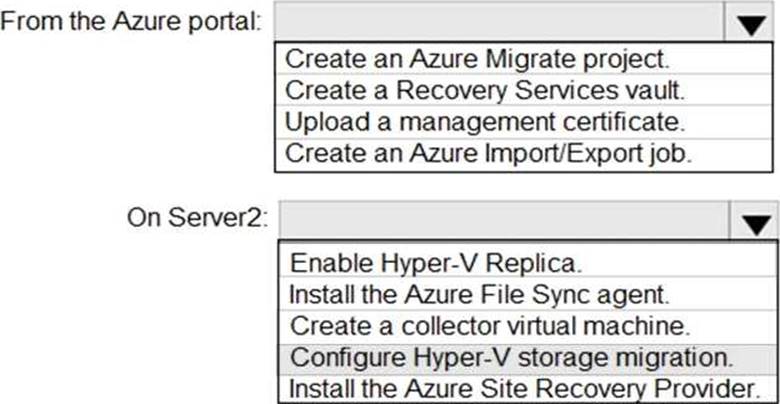The width and height of the screenshot is (780, 404).
Task: Pick Create a collector virtual machine
Action: [489, 326]
